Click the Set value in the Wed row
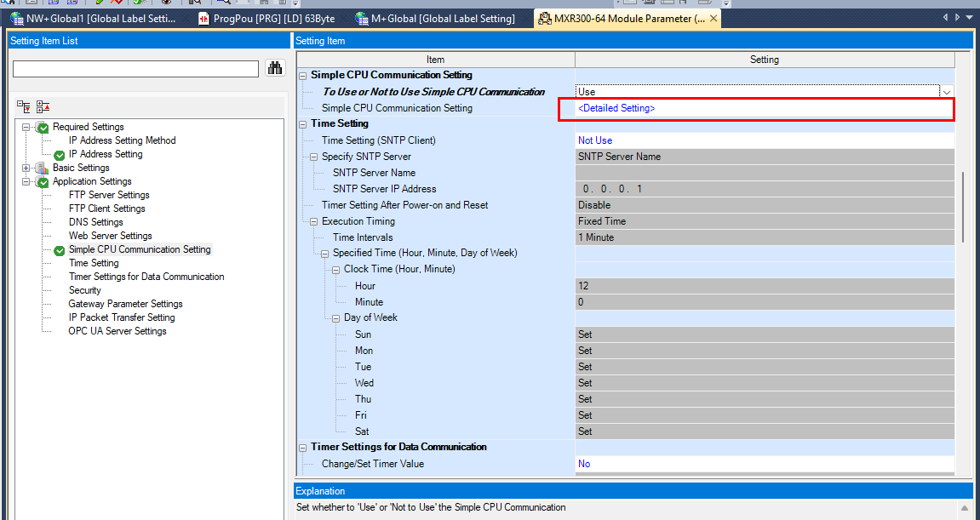Screen dimensions: 980x520 tap(765, 383)
